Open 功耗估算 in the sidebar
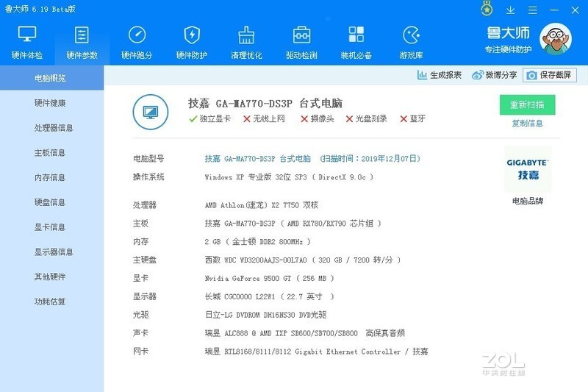This screenshot has height=392, width=588. [50, 302]
